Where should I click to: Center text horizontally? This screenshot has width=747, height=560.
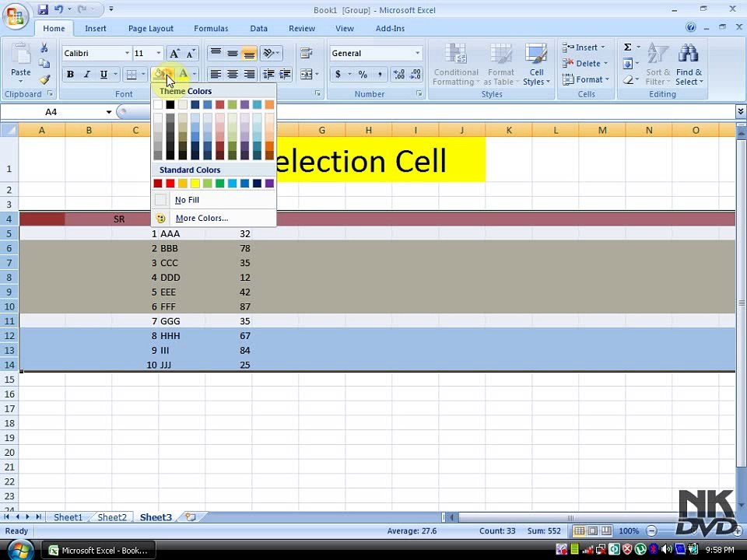point(233,75)
